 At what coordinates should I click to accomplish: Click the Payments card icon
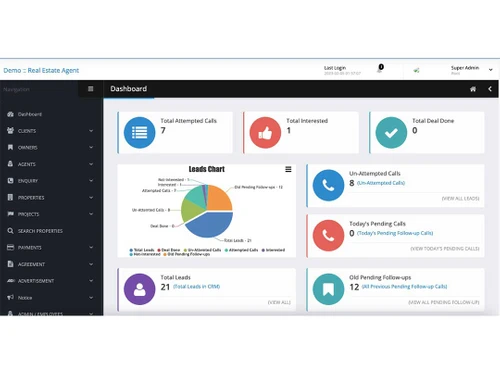click(10, 247)
